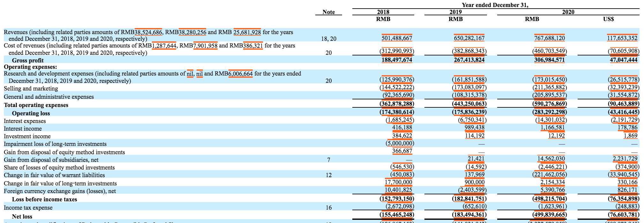The image size is (644, 223).
Task: Click 2018 loss before income taxes (152,793,150)
Action: 397,198
